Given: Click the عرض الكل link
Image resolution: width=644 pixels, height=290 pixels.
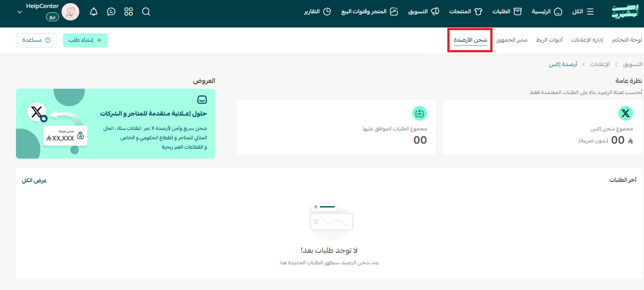Looking at the screenshot, I should (x=34, y=180).
